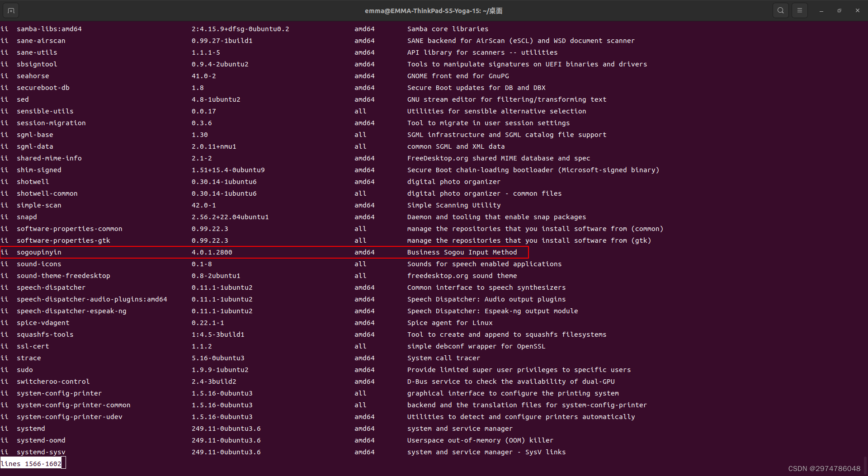The height and width of the screenshot is (476, 868).
Task: Click the text system and service manager - SysV links
Action: pos(486,452)
